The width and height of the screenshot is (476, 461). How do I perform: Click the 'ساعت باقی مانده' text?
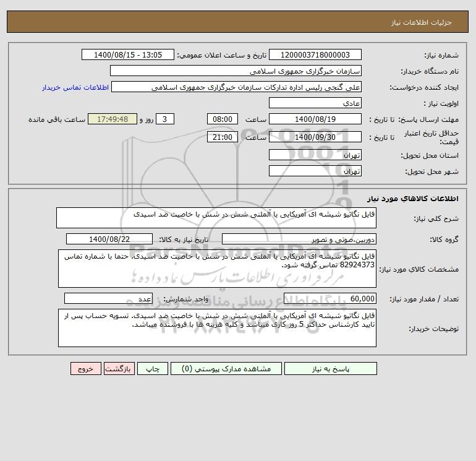(x=57, y=119)
